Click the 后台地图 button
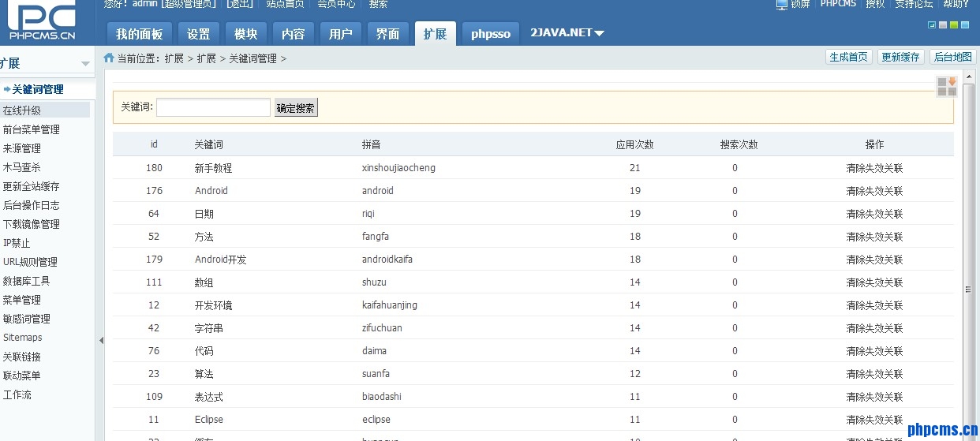This screenshot has height=441, width=980. 952,57
